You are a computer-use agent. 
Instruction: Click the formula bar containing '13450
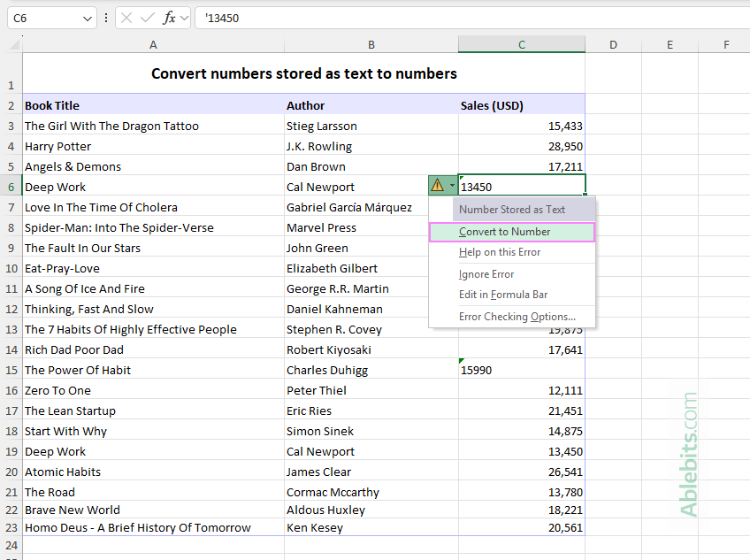pos(472,19)
